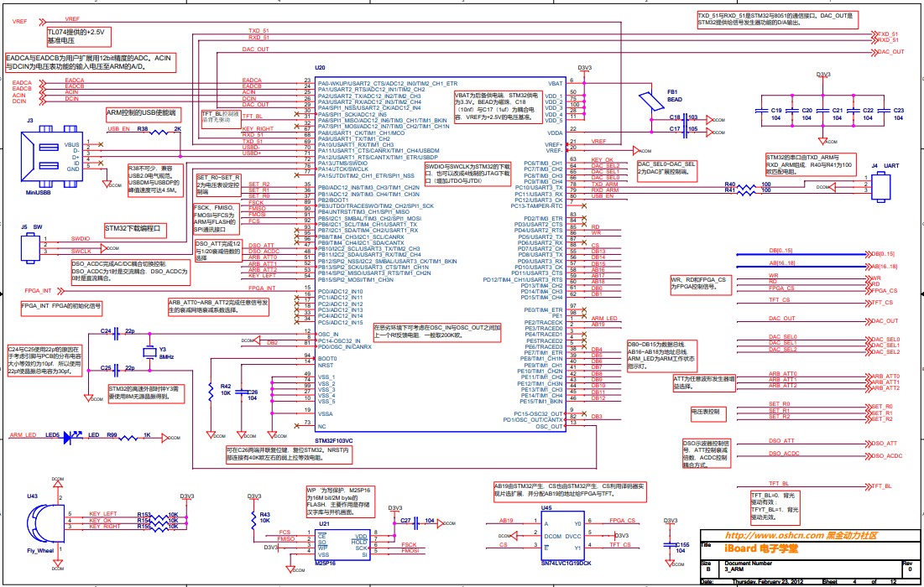Click the U45 SN74LVC1G19DCK decoder block
This screenshot has height=587, width=924.
552,534
